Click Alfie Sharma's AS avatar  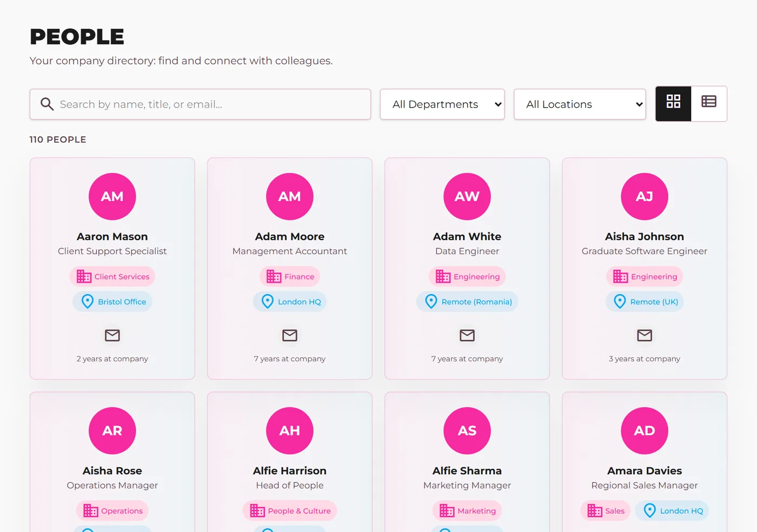(467, 431)
